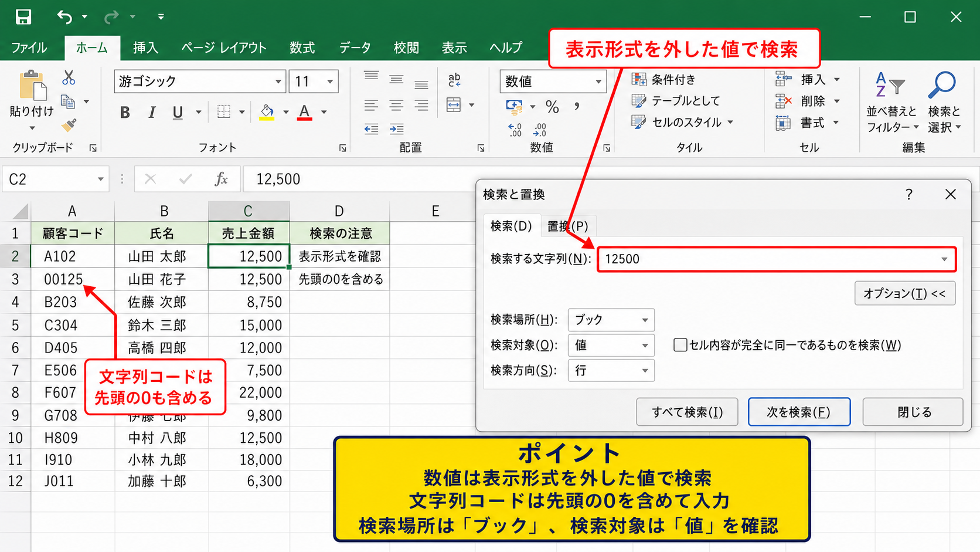Click the Copy icon in clipboard group

tap(68, 102)
